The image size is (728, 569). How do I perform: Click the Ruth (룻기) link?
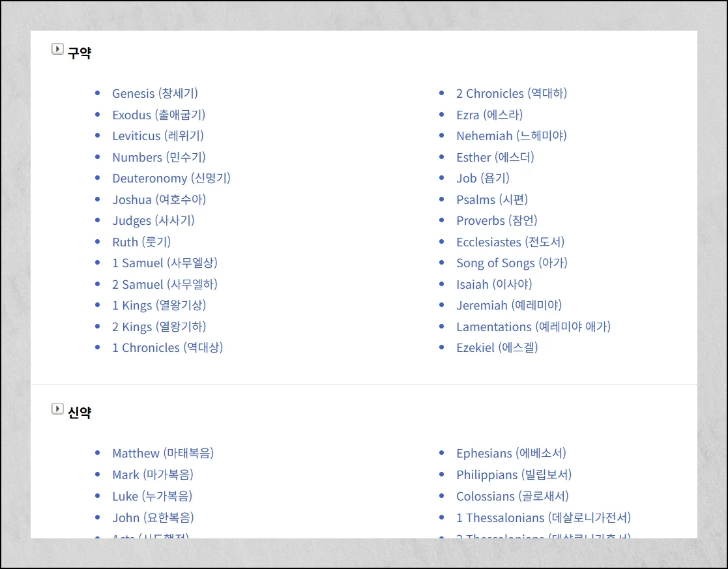(141, 242)
